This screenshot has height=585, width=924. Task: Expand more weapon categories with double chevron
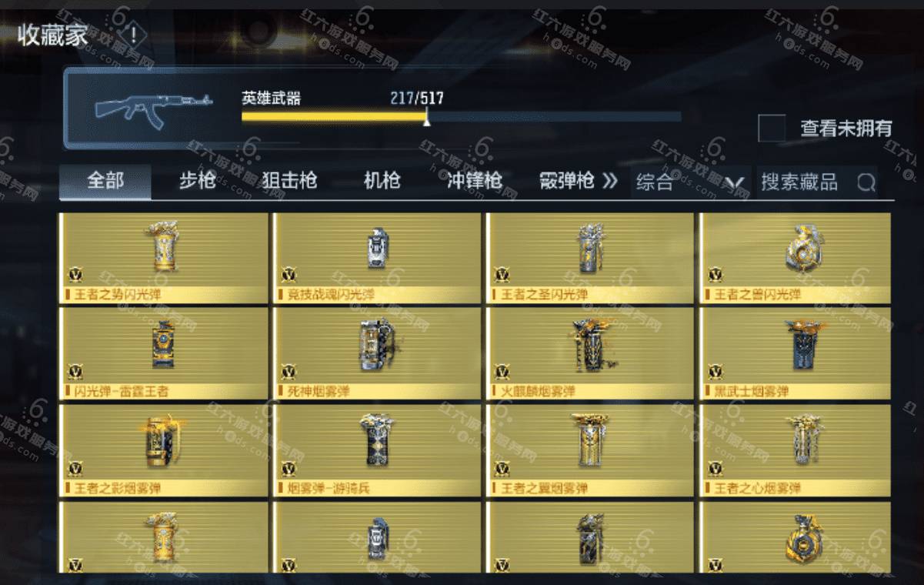tap(609, 181)
